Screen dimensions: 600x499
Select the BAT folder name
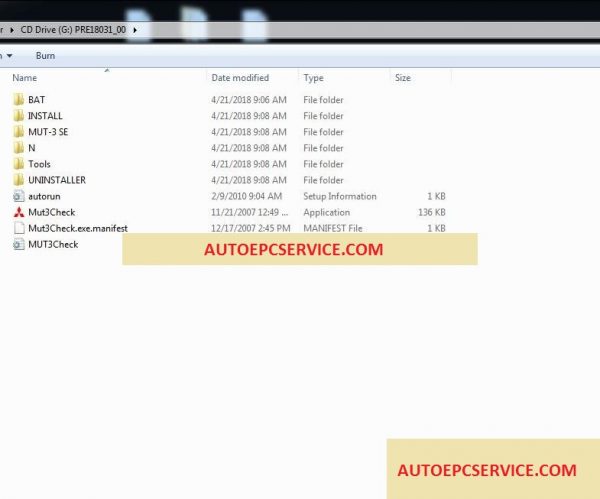37,100
